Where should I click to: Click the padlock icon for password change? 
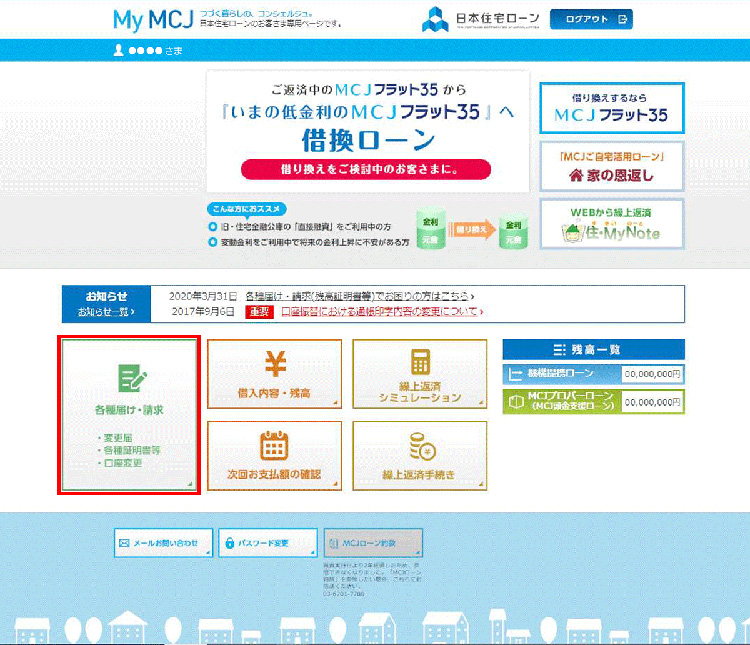click(230, 543)
